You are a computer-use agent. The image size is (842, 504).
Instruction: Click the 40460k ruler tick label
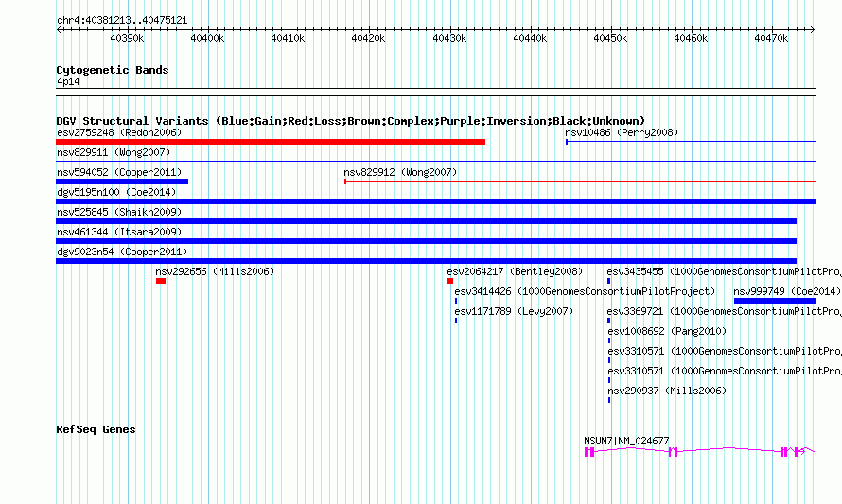point(692,38)
